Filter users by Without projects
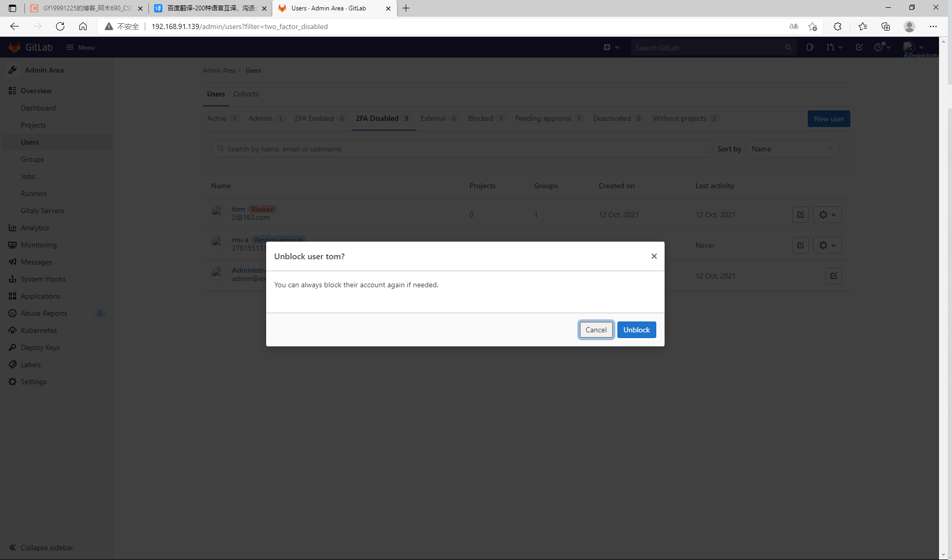Screen dimensions: 952x560 685,118
